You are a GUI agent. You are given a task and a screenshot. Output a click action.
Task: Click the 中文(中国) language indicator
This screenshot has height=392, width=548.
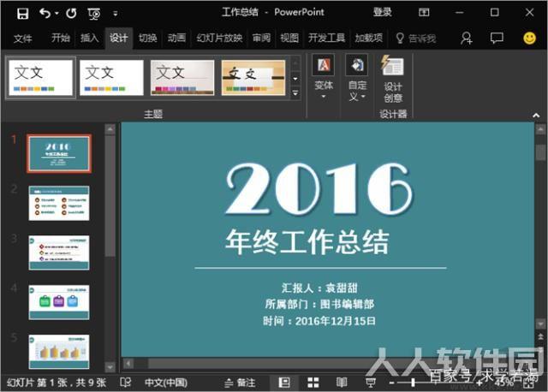[x=166, y=383]
